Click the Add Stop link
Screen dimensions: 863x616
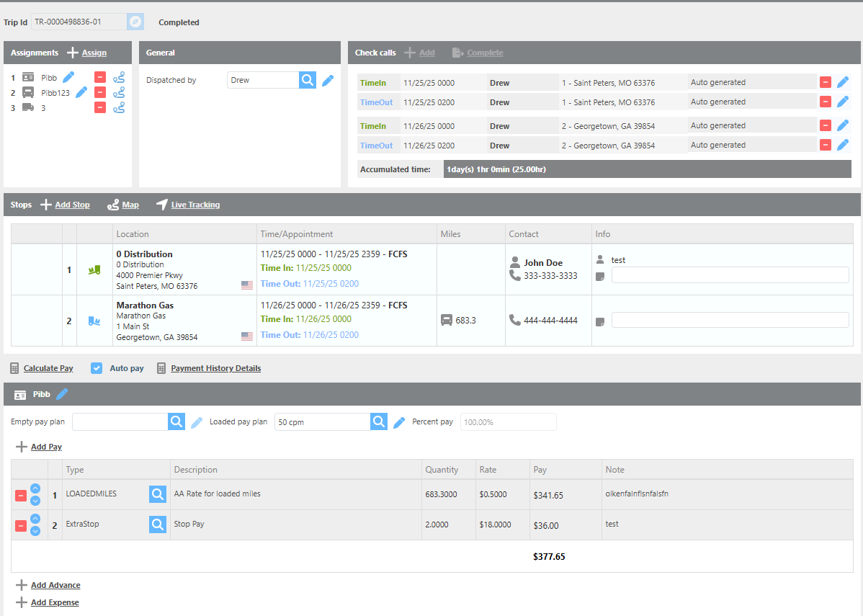(x=72, y=205)
